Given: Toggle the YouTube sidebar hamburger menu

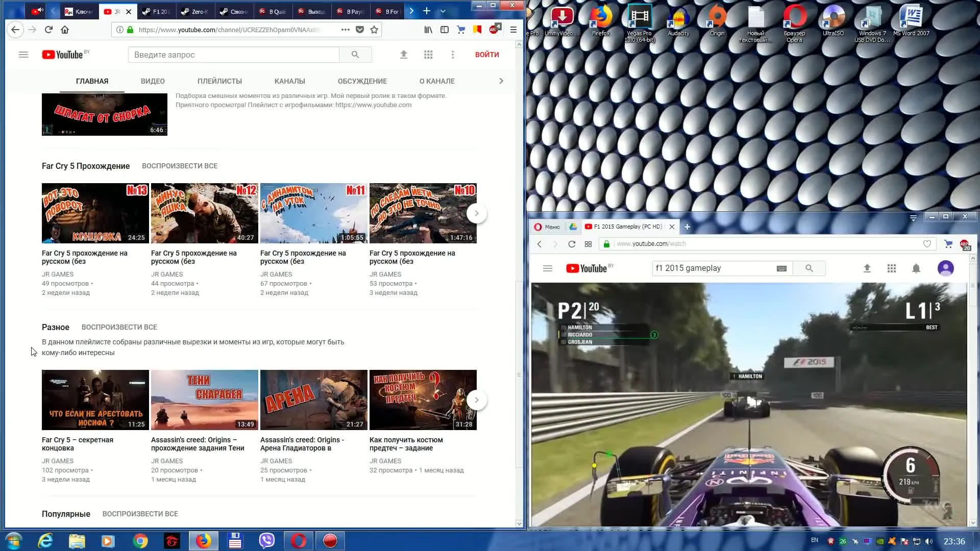Looking at the screenshot, I should pos(23,55).
